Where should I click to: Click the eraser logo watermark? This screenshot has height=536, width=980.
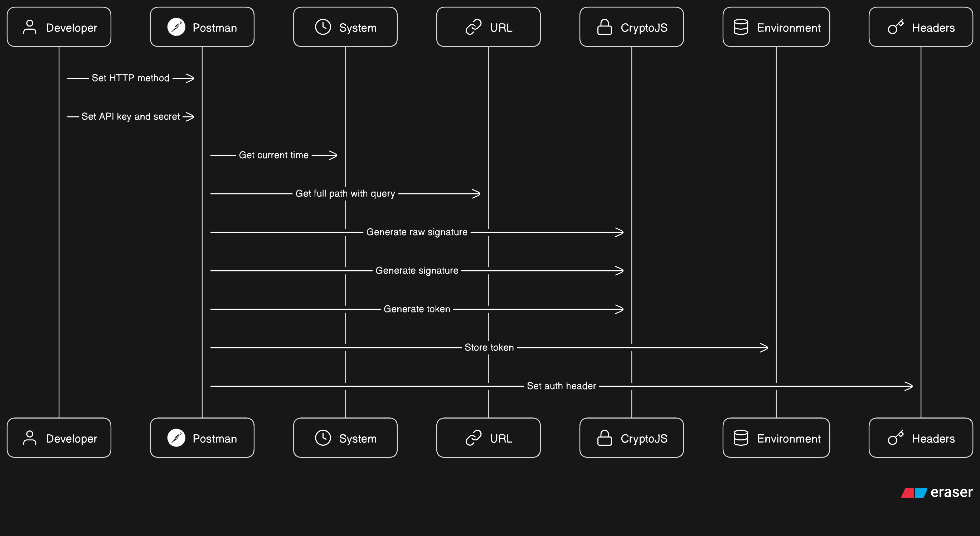point(937,493)
